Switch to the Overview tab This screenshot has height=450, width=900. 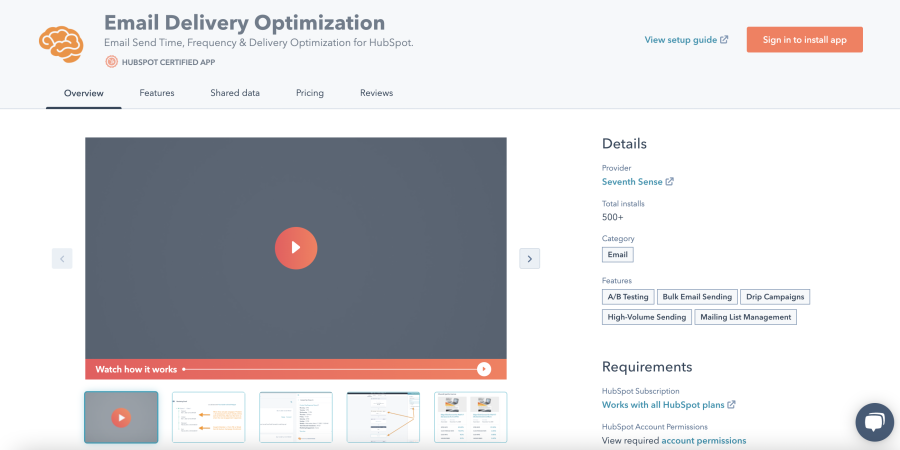(84, 93)
